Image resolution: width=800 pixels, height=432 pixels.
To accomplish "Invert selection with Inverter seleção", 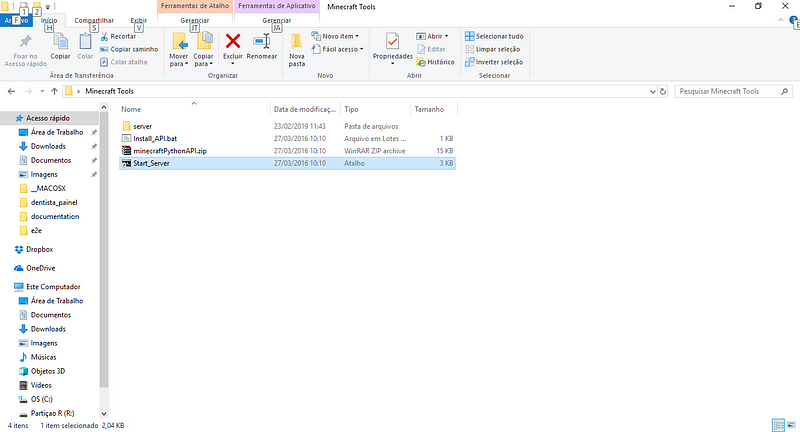I will pyautogui.click(x=494, y=62).
